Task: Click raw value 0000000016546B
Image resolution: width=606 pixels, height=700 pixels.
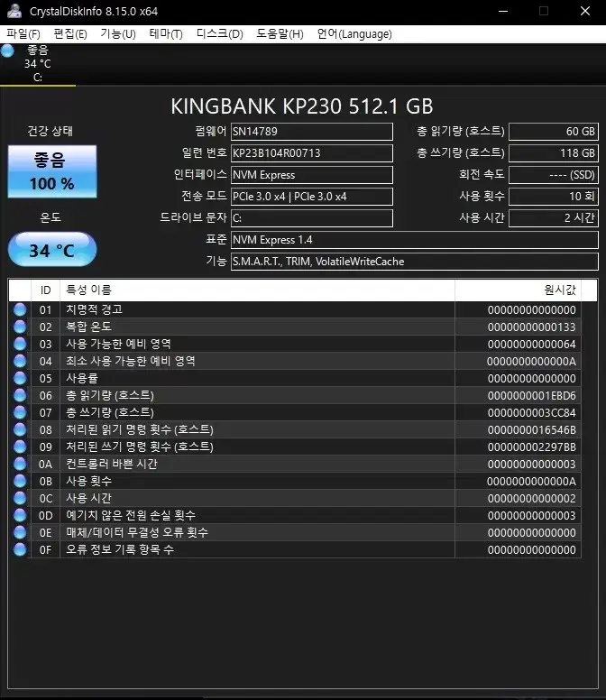Action: pyautogui.click(x=531, y=430)
